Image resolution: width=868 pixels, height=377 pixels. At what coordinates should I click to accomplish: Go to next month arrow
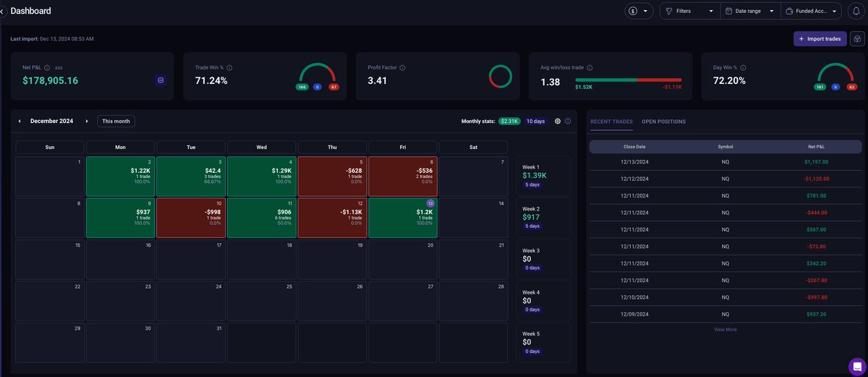pos(87,122)
